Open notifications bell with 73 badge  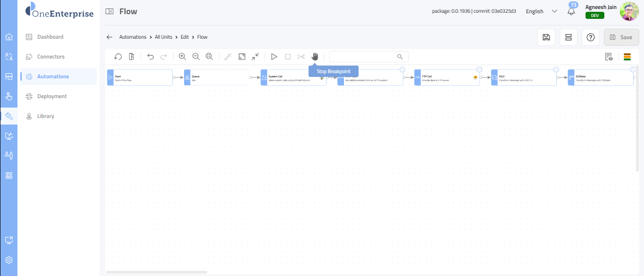(571, 11)
